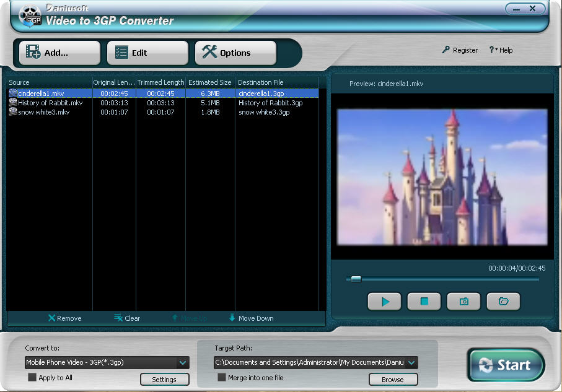
Task: Click the 00:01:07 original length cell
Action: (114, 112)
